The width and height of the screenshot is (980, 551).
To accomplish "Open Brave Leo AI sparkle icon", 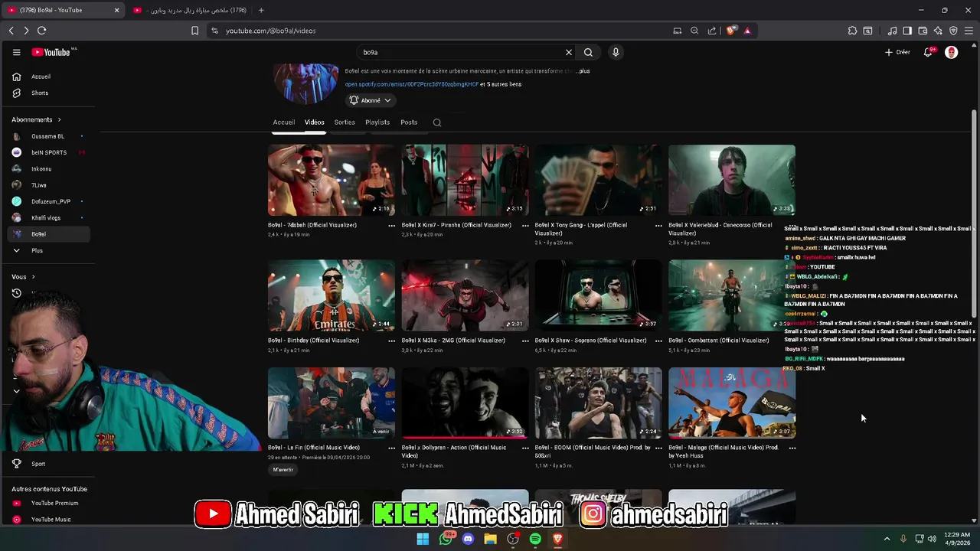I will (938, 31).
